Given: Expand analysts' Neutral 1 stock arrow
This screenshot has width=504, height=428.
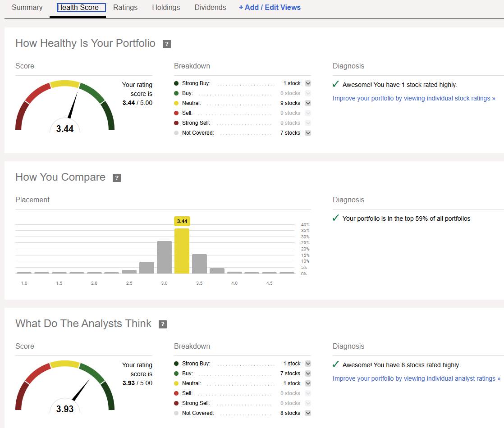Looking at the screenshot, I should (x=308, y=383).
